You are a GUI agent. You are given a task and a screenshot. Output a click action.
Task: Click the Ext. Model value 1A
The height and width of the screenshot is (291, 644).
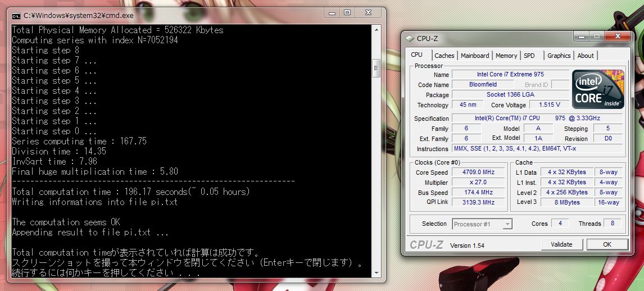coord(538,138)
